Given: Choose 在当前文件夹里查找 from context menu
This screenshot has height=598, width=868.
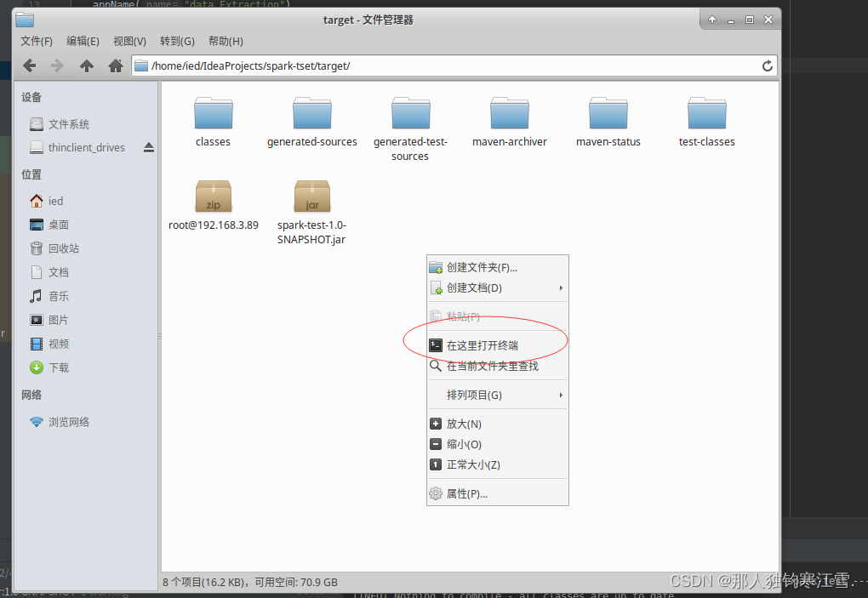Looking at the screenshot, I should pos(498,367).
